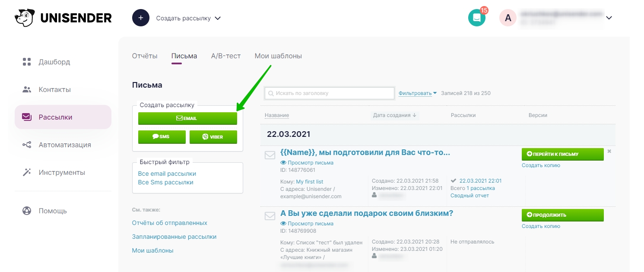Click the Не отправлялось status text
644x272 pixels.
coord(472,242)
